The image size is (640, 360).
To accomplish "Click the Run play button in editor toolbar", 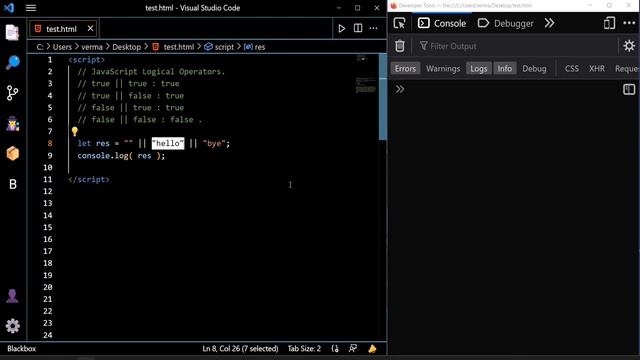I will 342,28.
